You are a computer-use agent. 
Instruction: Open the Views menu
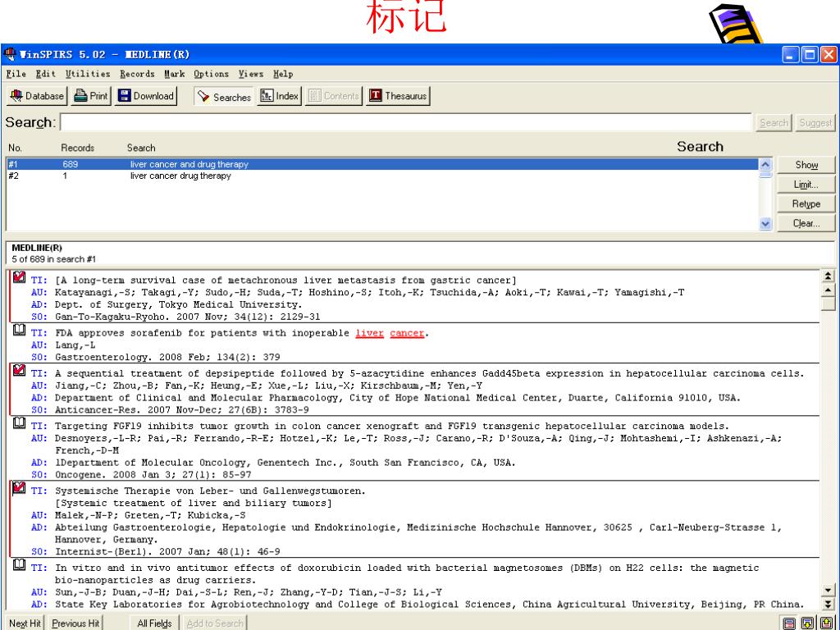coord(251,74)
